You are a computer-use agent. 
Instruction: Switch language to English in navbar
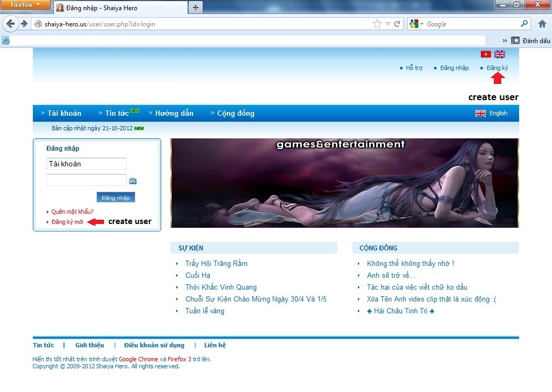498,113
